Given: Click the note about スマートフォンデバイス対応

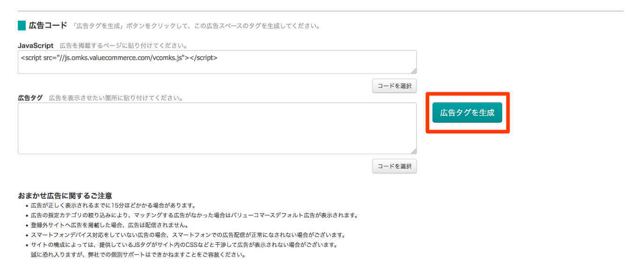Looking at the screenshot, I should (188, 235).
